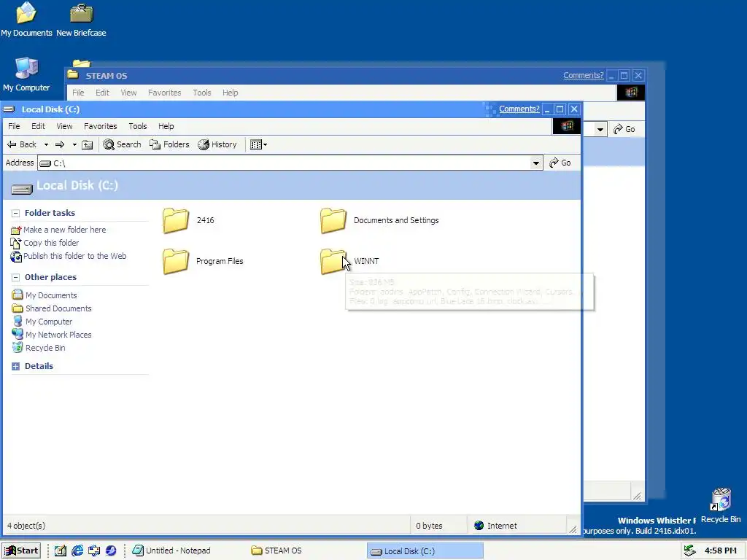This screenshot has height=560, width=747.
Task: Open the Forward history dropdown arrow
Action: pos(74,145)
